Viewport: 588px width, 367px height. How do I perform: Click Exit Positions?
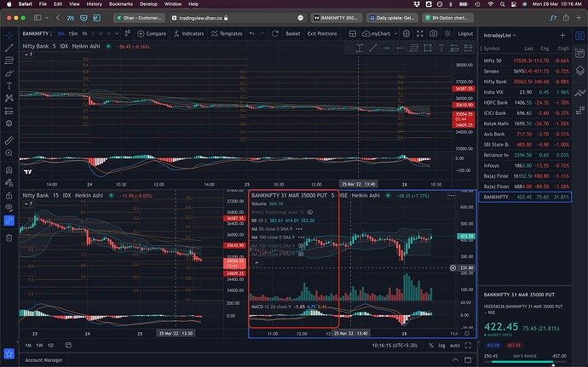pos(322,34)
